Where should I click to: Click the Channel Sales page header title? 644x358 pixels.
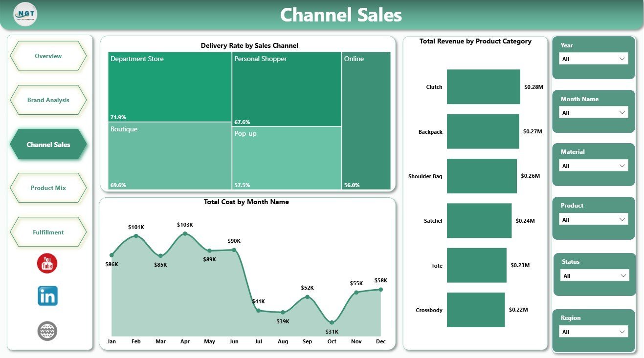pos(341,15)
